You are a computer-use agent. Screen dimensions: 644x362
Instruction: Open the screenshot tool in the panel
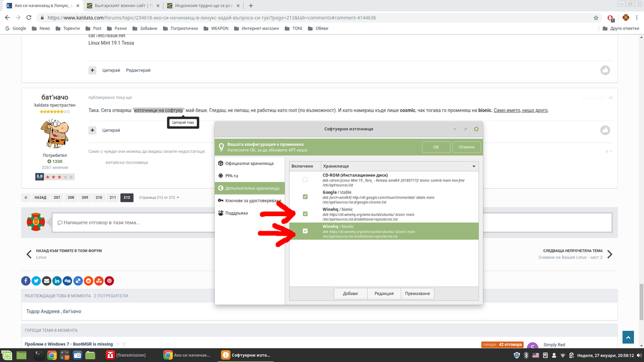(x=77, y=355)
